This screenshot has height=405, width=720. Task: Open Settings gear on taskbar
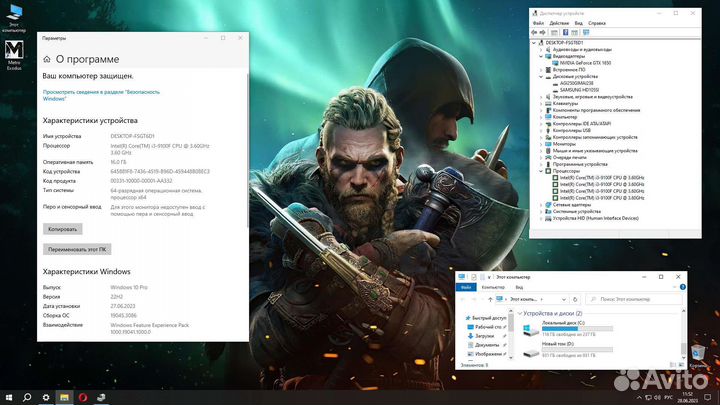pyautogui.click(x=46, y=397)
